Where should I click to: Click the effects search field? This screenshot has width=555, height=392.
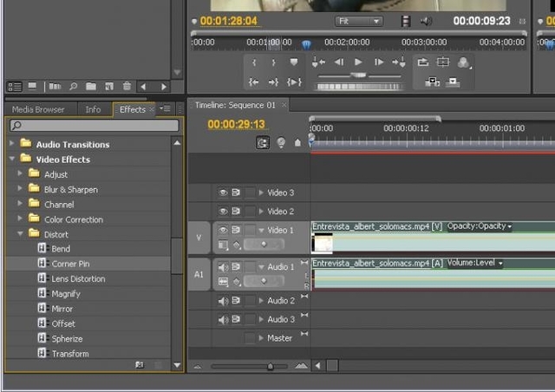(95, 126)
